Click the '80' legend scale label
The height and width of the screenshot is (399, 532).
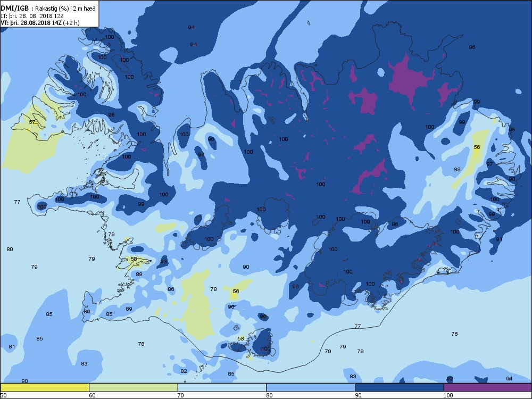click(x=269, y=395)
